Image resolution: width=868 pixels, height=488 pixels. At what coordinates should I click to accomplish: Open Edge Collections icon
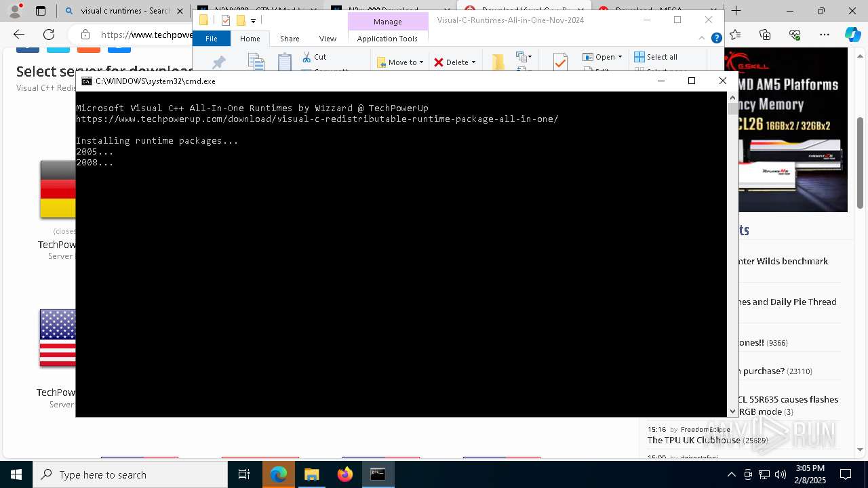[x=765, y=35]
